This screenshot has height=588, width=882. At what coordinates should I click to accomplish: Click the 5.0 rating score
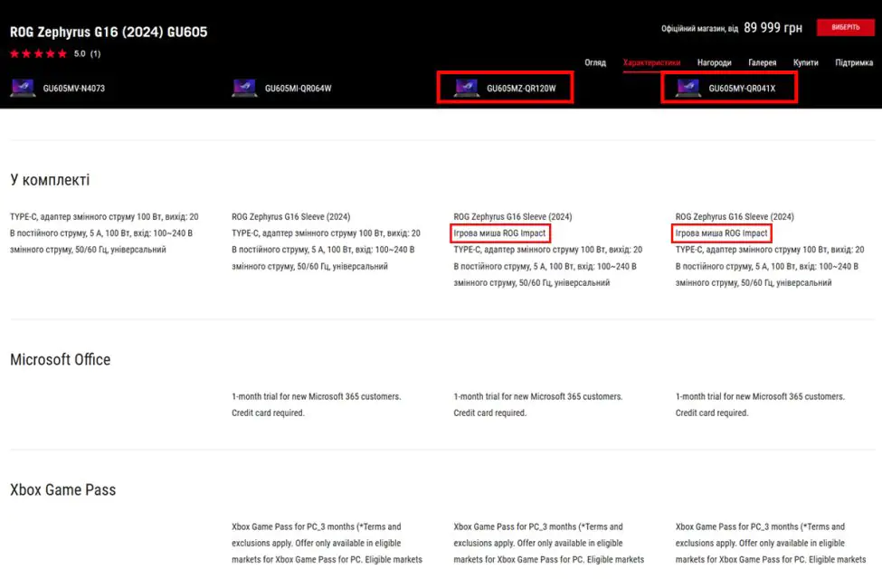point(80,54)
